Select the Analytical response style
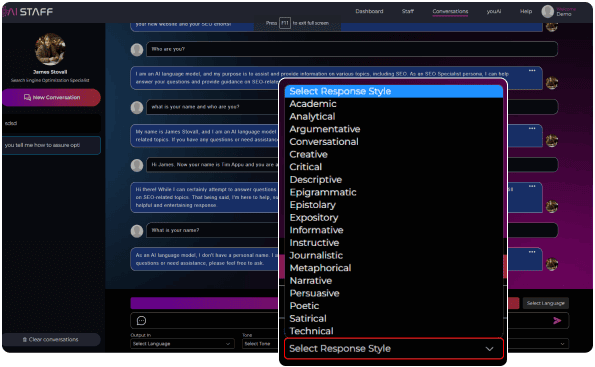This screenshot has width=595, height=367. [x=394, y=117]
